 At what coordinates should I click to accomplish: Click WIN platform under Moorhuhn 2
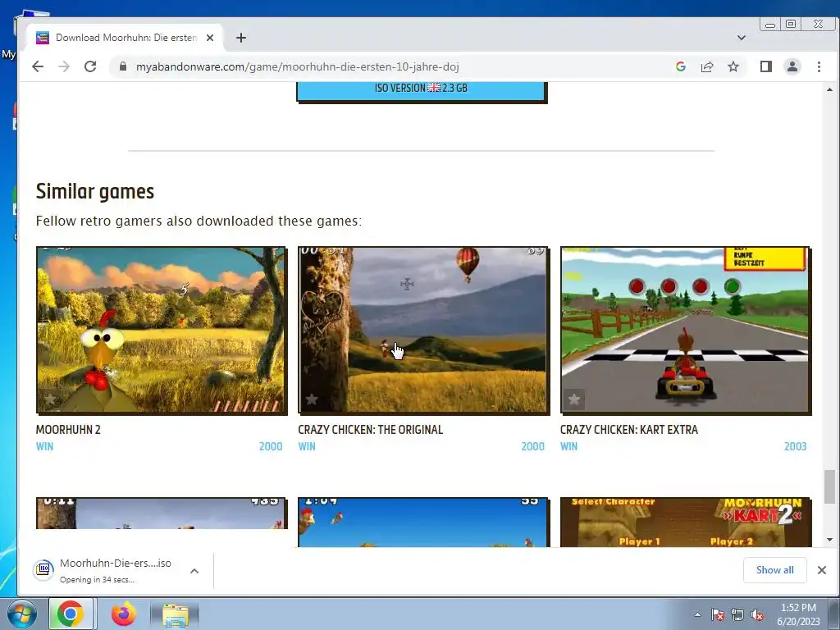click(44, 446)
